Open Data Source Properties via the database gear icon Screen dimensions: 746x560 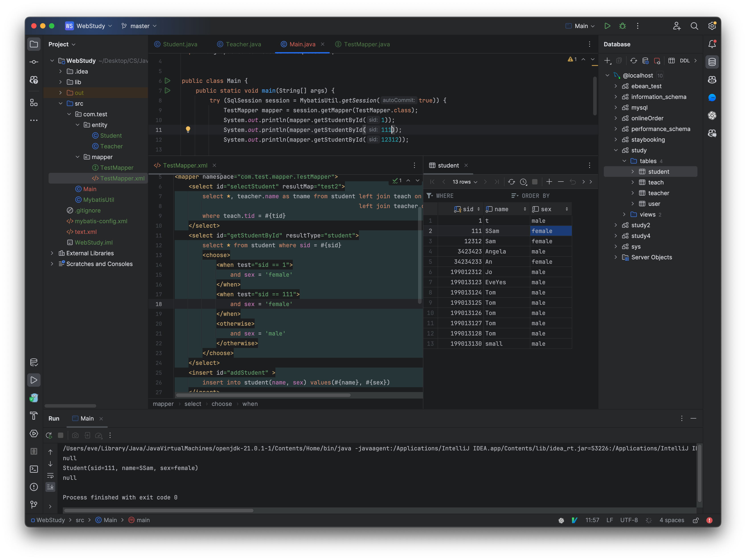click(646, 61)
